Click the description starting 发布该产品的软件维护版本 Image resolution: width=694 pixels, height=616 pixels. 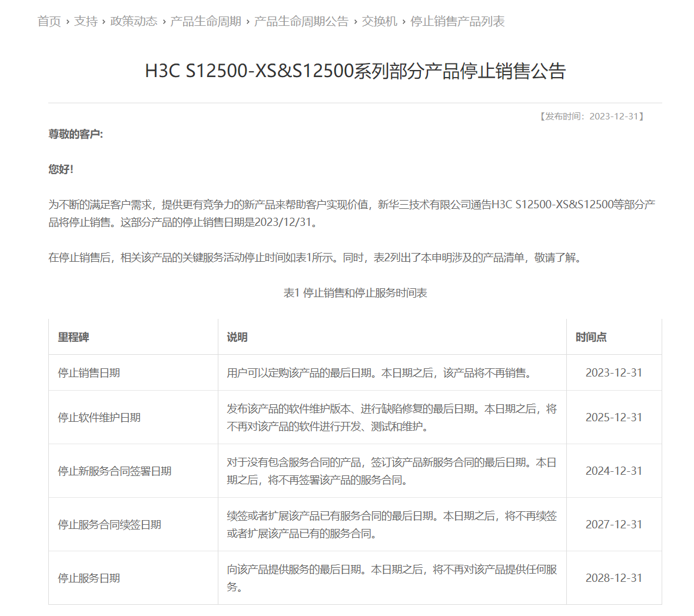click(x=391, y=418)
